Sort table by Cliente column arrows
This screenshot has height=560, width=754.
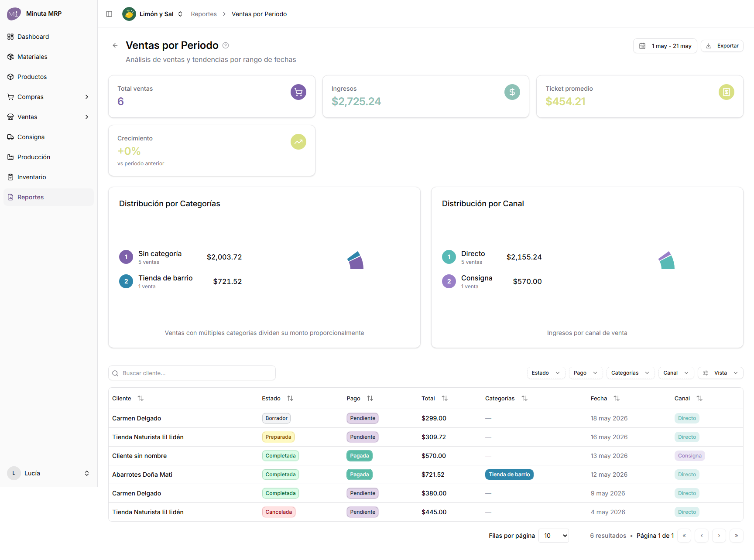pyautogui.click(x=141, y=398)
